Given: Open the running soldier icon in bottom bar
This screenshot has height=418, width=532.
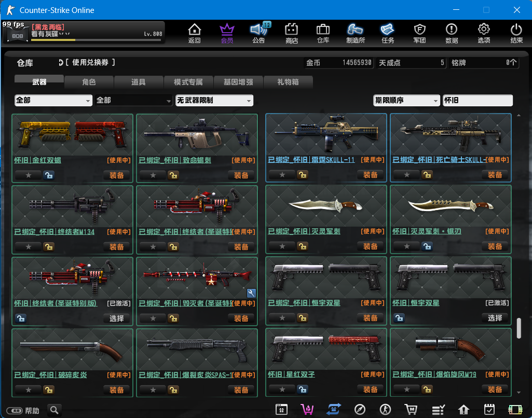Looking at the screenshot, I should click(385, 410).
